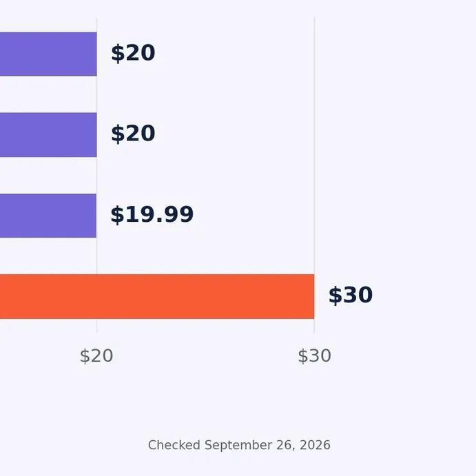Click the Checked September 26, 2026 caption

239,445
